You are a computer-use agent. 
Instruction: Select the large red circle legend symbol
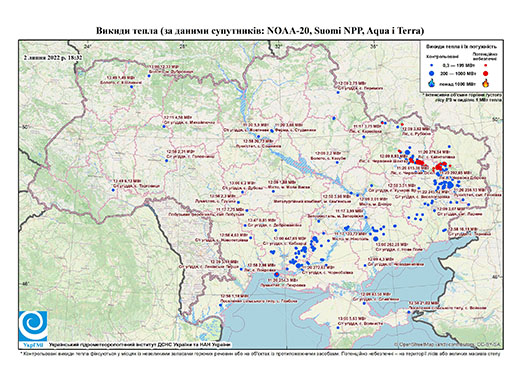pos(486,73)
